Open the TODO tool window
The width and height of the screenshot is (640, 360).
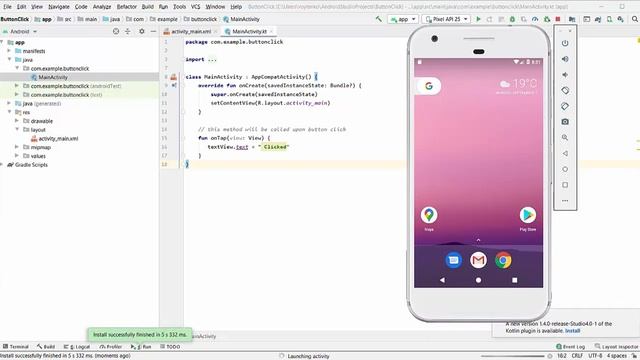170,347
